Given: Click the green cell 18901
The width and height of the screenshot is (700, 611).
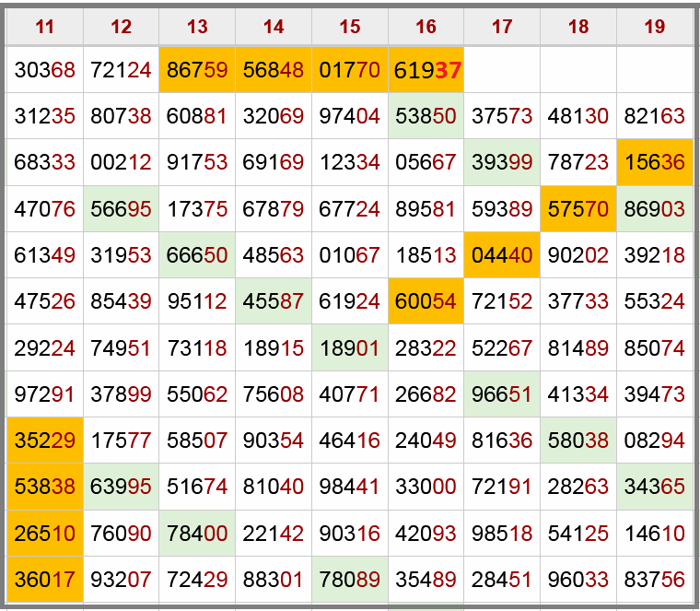Looking at the screenshot, I should (x=350, y=347).
